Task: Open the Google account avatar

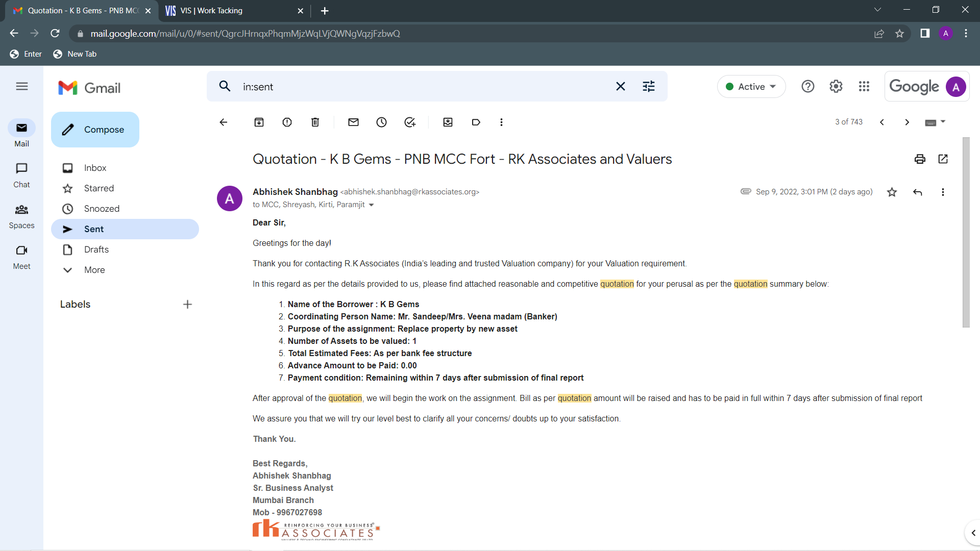Action: tap(955, 87)
